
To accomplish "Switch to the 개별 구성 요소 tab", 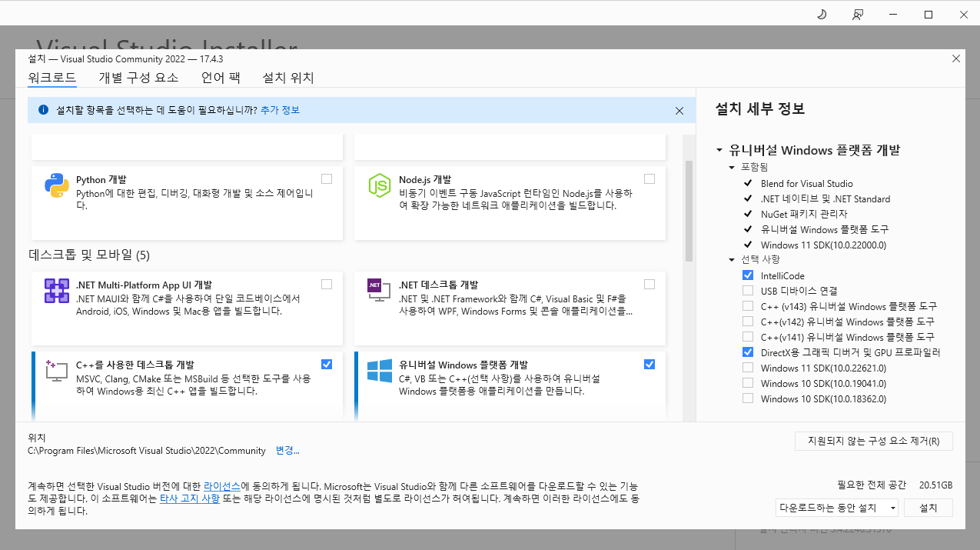I will coord(138,78).
